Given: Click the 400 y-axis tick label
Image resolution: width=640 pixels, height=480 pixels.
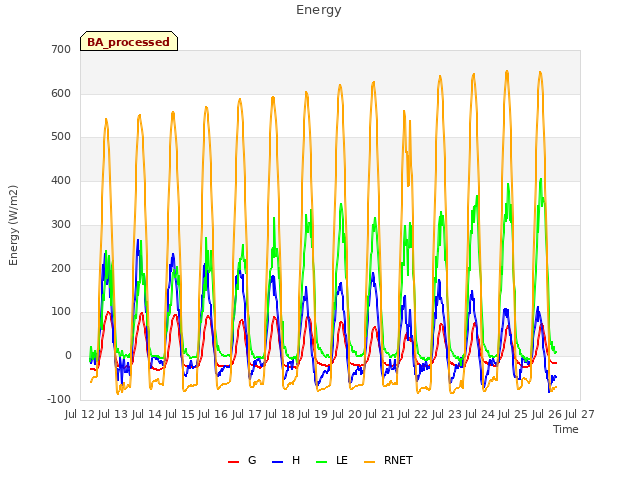Looking at the screenshot, I should coord(61,180).
